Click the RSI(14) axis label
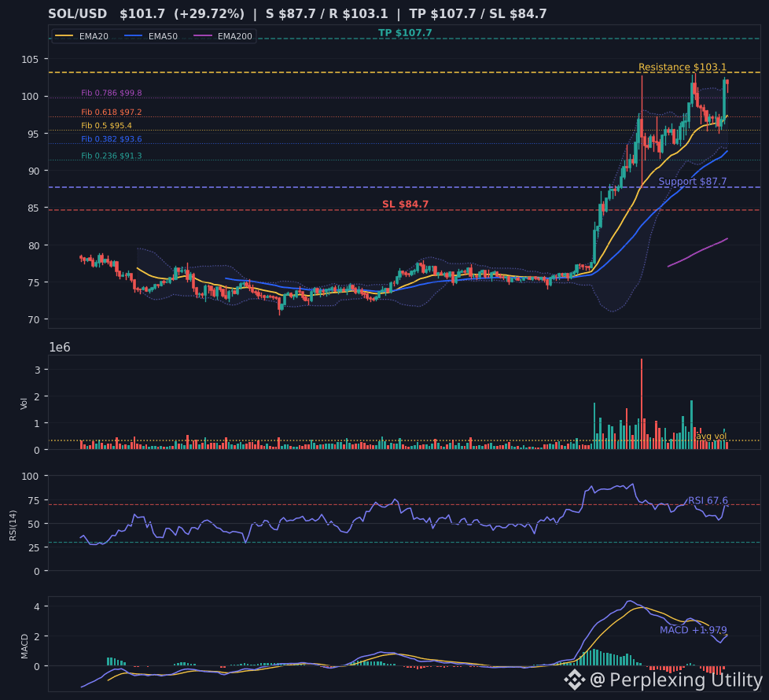Image resolution: width=769 pixels, height=700 pixels. point(13,525)
